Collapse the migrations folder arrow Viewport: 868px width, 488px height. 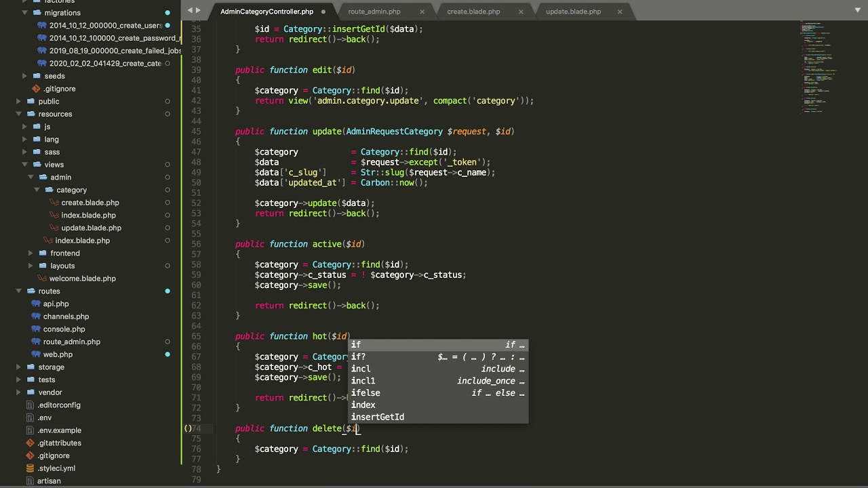point(25,13)
